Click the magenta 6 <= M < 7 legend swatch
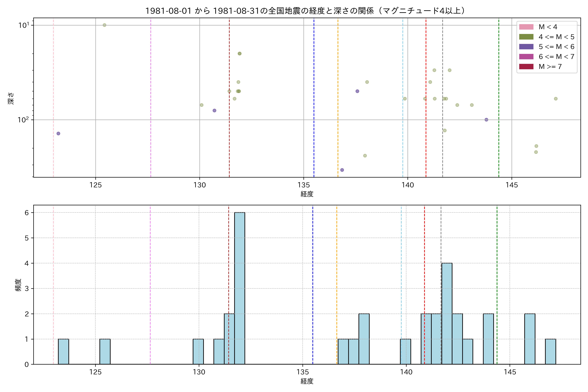The height and width of the screenshot is (392, 588). 526,57
